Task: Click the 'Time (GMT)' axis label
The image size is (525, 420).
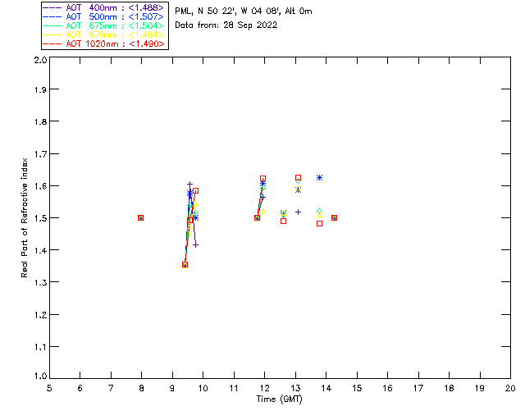Action: coord(279,399)
